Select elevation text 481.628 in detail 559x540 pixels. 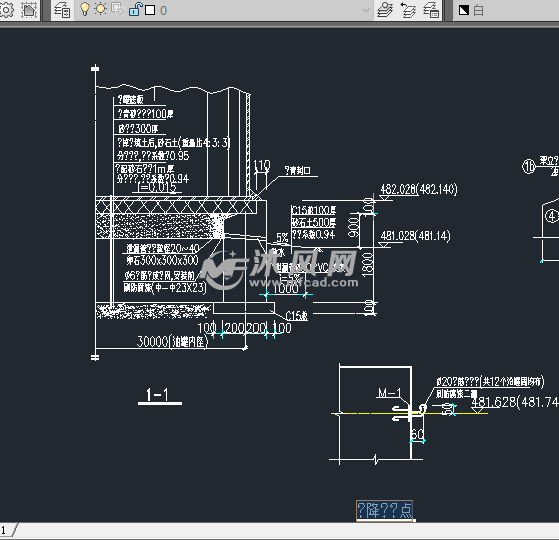(x=515, y=402)
